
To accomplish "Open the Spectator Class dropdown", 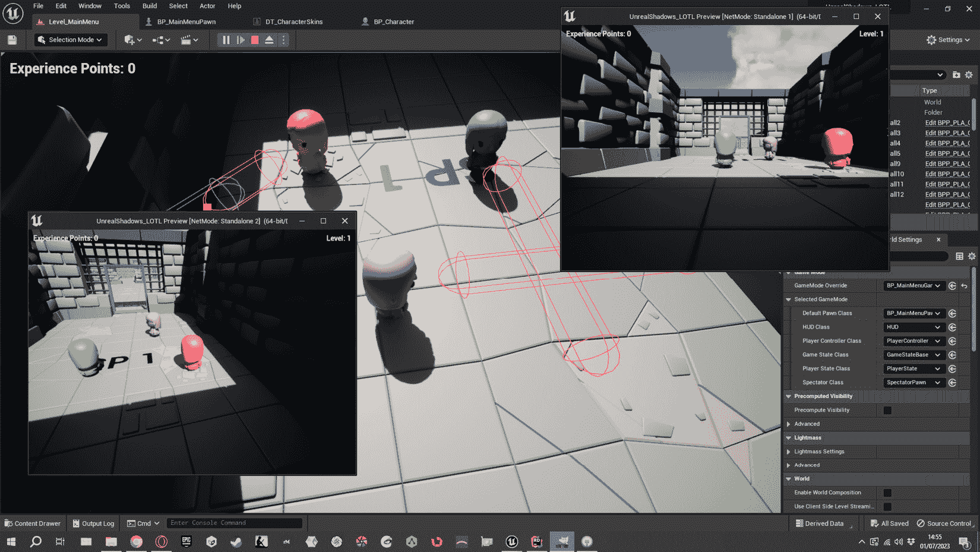I will (x=913, y=383).
